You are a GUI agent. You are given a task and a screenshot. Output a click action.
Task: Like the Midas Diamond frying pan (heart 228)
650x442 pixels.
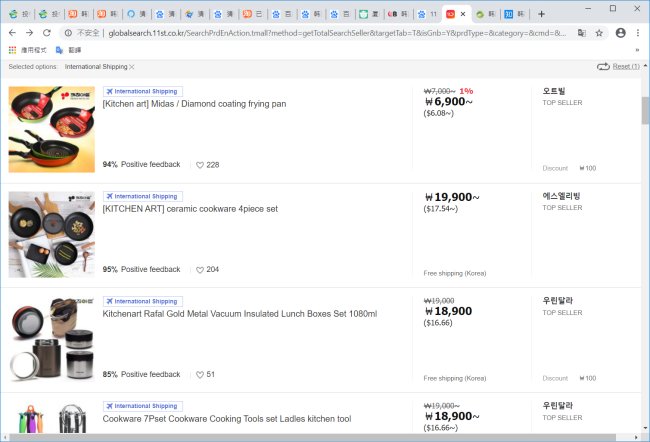tap(200, 165)
